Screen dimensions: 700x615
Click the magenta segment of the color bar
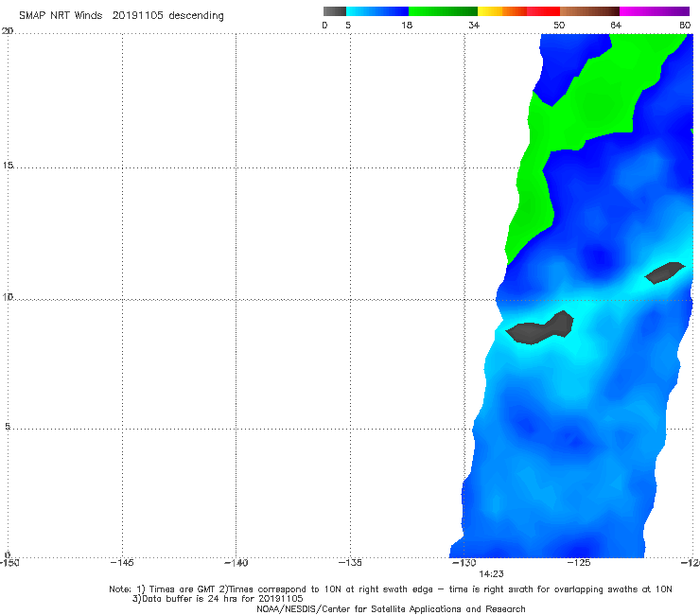point(655,11)
